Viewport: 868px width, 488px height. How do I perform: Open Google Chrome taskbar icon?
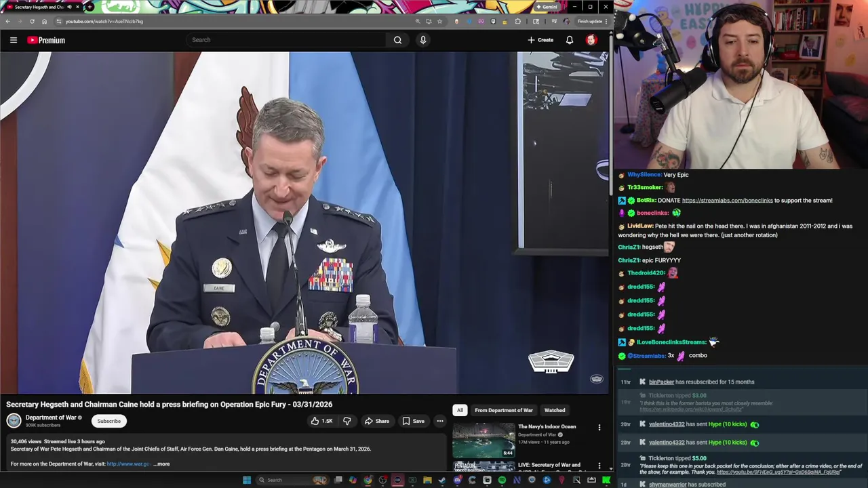[368, 480]
